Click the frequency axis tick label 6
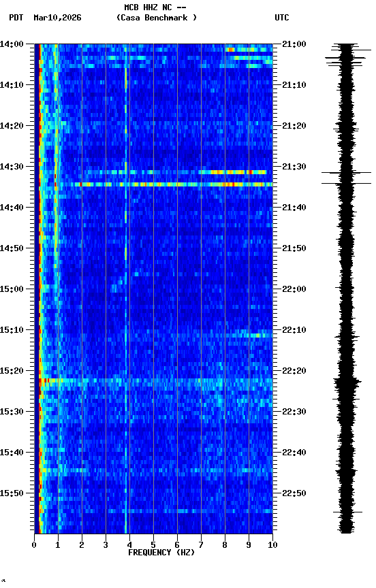 177,545
